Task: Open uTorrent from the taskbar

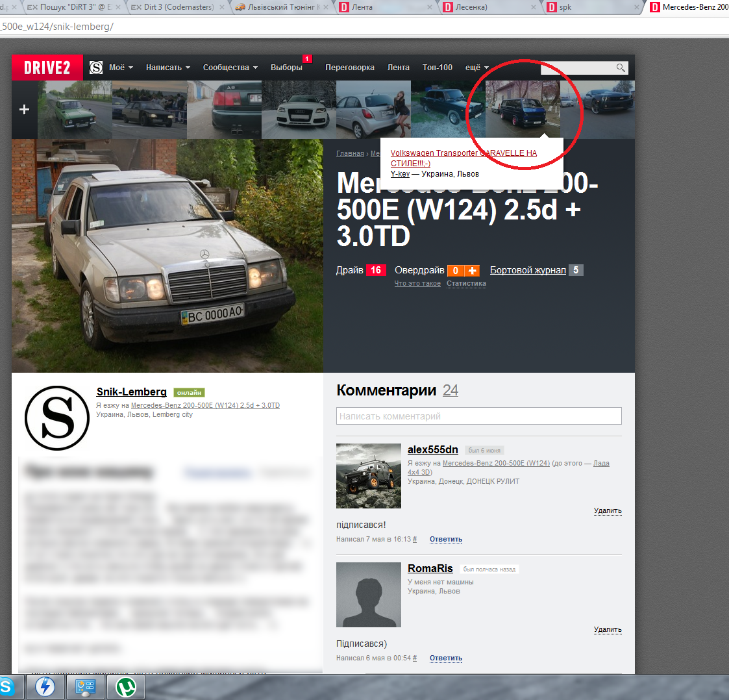Action: [x=125, y=687]
